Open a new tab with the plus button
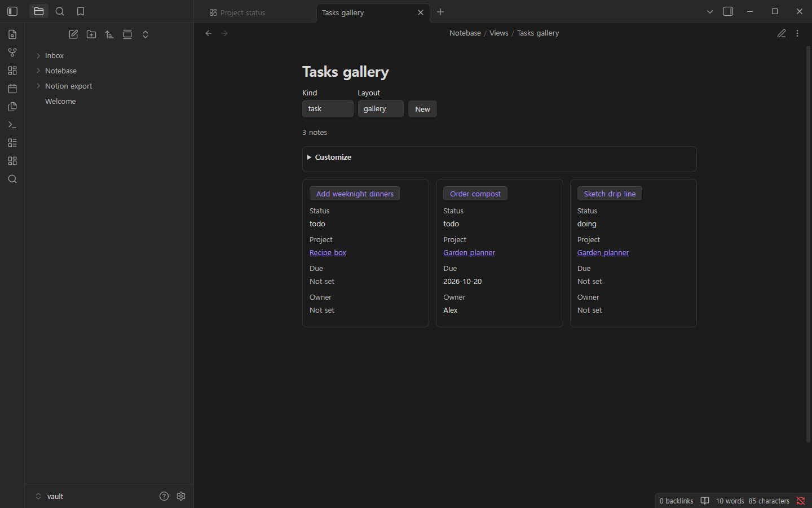The height and width of the screenshot is (508, 812). pos(440,12)
